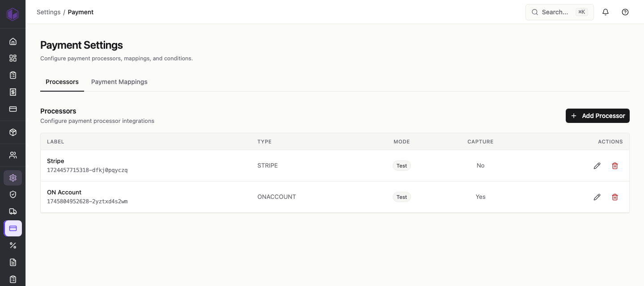
Task: Open the settings gear icon in the sidebar
Action: (x=13, y=178)
